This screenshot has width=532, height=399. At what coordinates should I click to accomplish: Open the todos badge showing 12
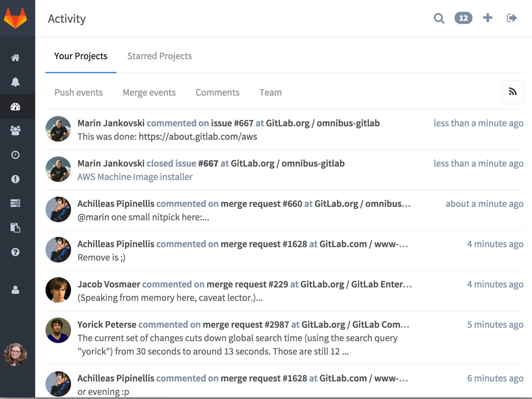463,18
